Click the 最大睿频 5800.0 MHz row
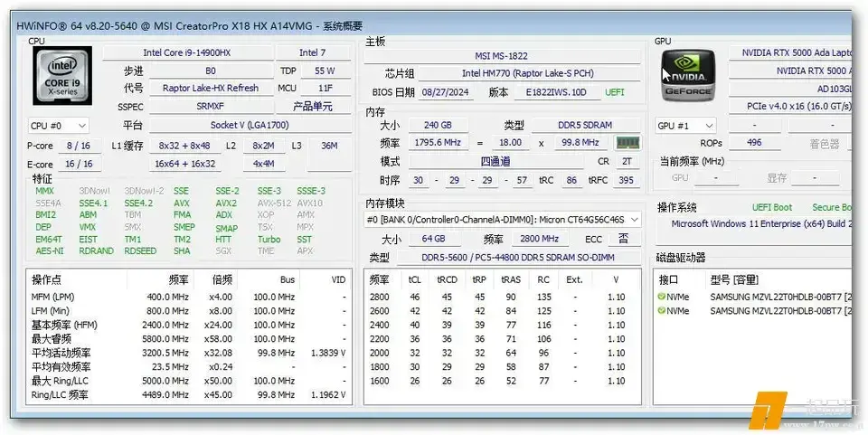 click(x=189, y=339)
